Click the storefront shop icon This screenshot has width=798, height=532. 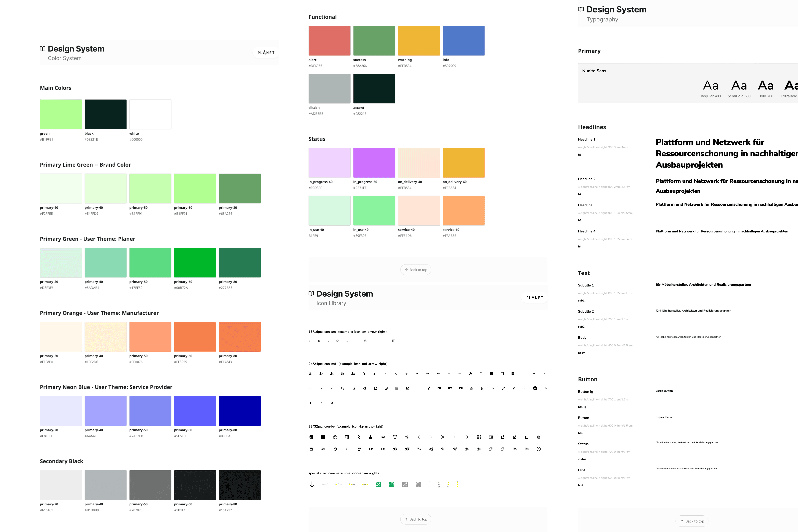tap(311, 437)
